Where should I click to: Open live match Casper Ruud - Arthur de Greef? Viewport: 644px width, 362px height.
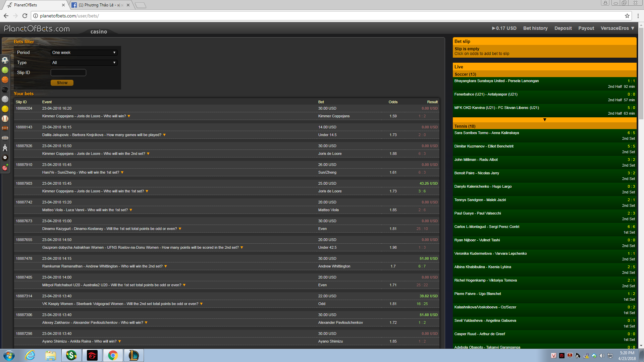[x=544, y=337]
